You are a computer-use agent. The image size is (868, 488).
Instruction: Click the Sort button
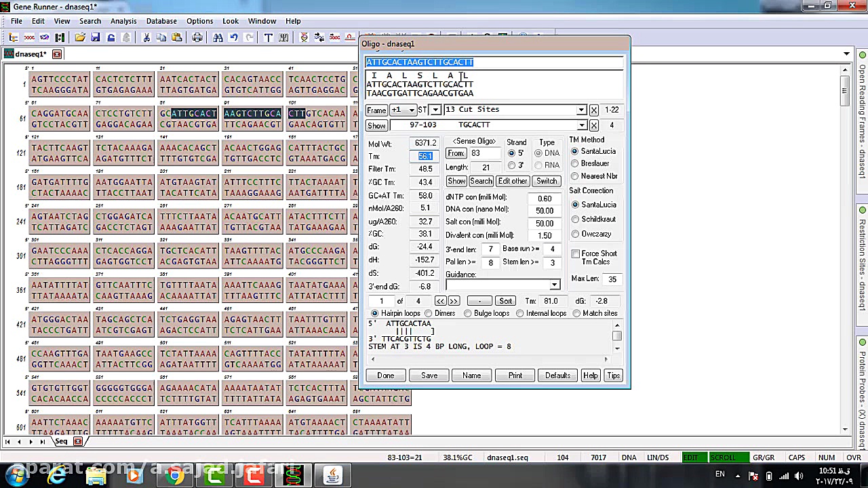[x=506, y=301]
